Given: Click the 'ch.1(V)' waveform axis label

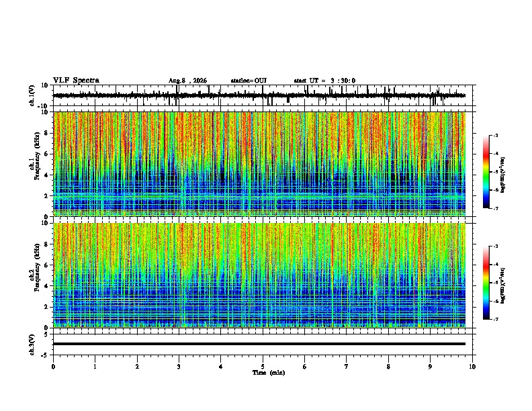Looking at the screenshot, I should (x=32, y=95).
